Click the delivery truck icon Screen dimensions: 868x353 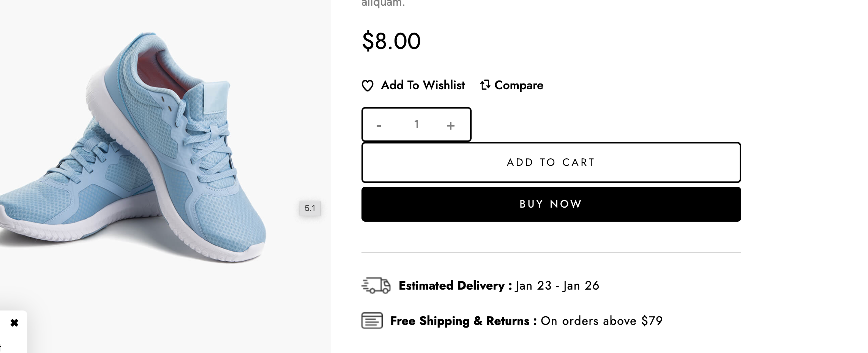(376, 286)
